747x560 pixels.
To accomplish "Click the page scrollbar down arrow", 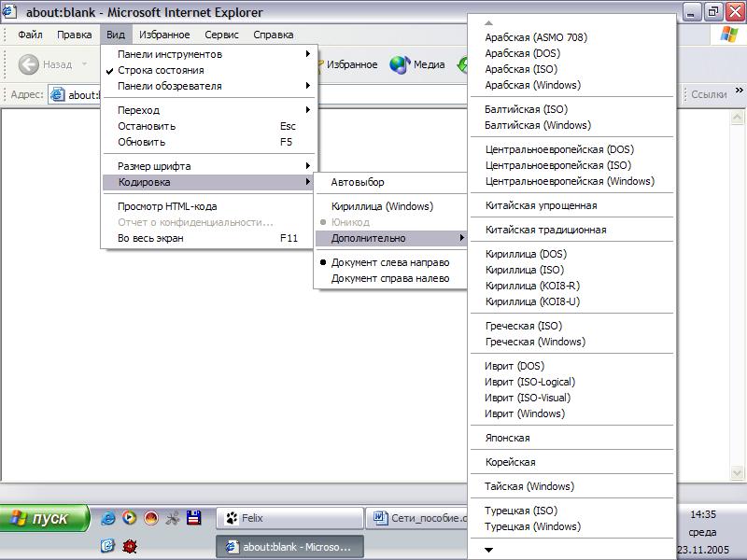I will [x=737, y=472].
